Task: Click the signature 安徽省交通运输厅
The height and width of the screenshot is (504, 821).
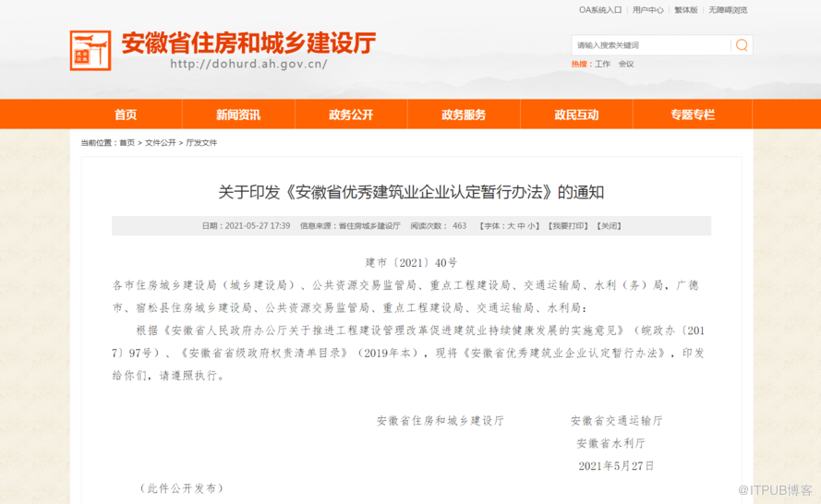Action: pyautogui.click(x=616, y=421)
